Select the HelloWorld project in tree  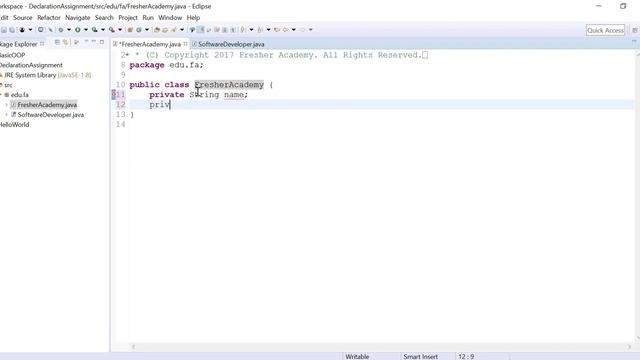pos(15,124)
